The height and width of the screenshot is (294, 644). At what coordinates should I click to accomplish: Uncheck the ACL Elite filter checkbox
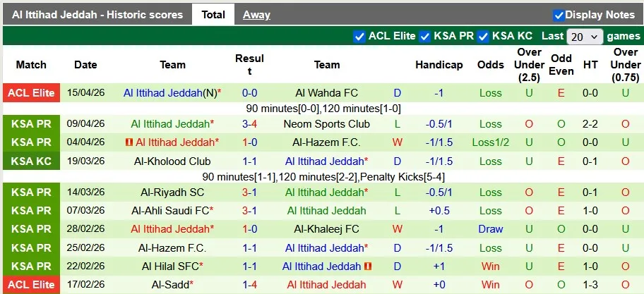point(359,36)
